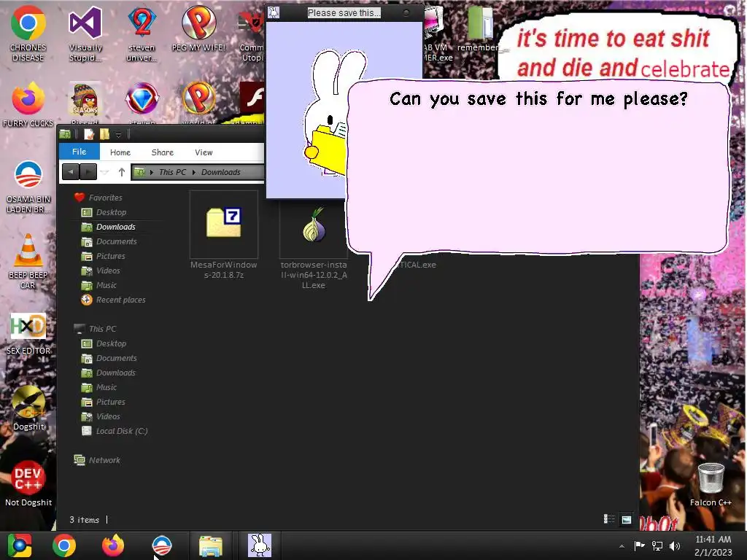The image size is (747, 560).
Task: Open Firefox from the taskbar
Action: coord(113,545)
